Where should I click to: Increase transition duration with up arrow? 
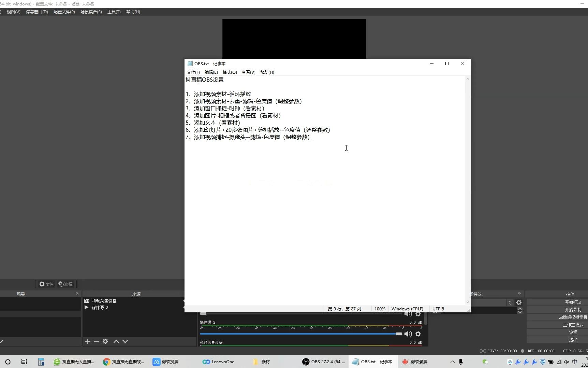coord(520,309)
